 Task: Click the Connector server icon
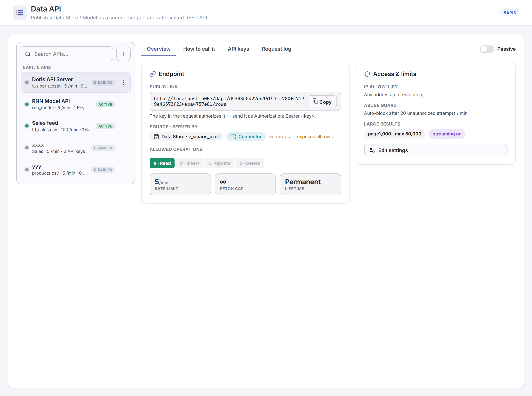coord(233,137)
